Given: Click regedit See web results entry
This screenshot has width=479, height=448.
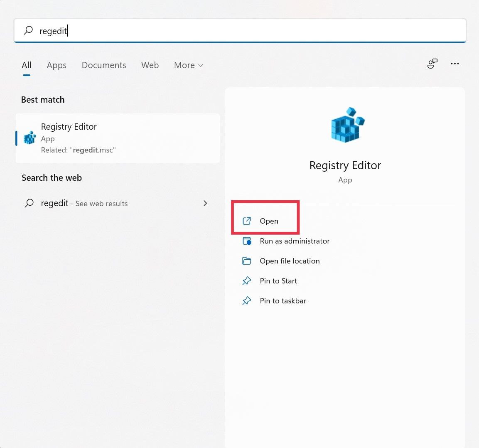Looking at the screenshot, I should [x=118, y=203].
